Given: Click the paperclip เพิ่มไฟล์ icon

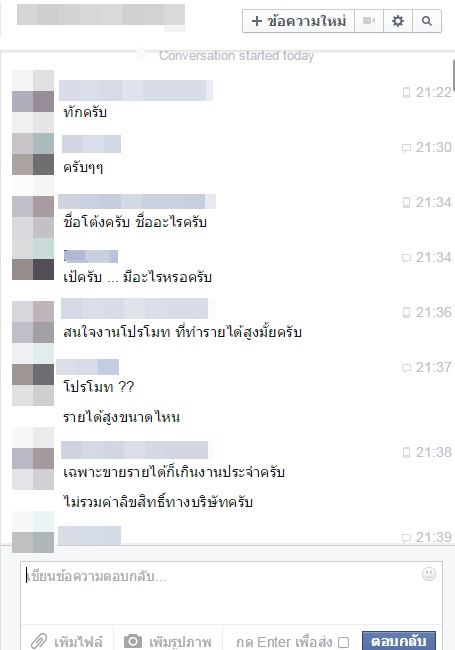Looking at the screenshot, I should [x=39, y=641].
